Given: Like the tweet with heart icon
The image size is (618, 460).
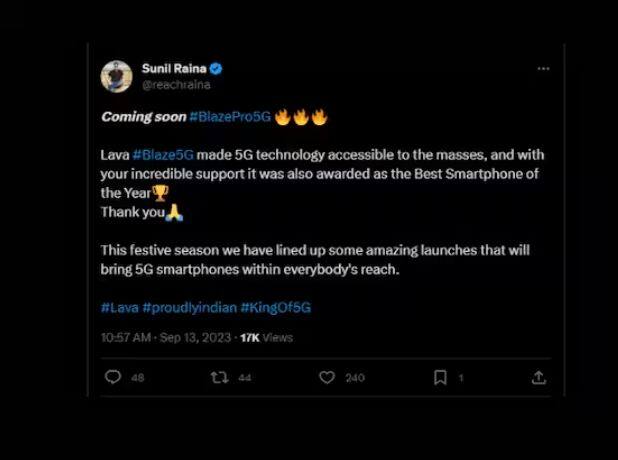Looking at the screenshot, I should tap(326, 377).
